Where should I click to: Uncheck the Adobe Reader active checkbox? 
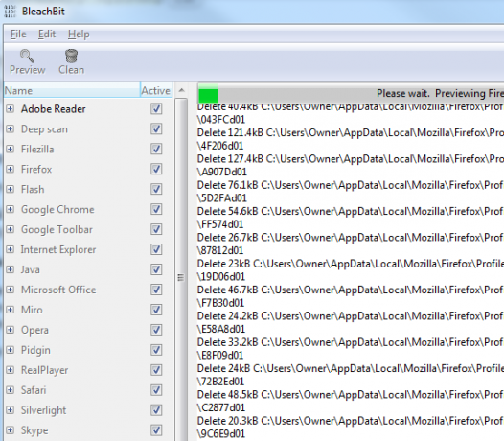(x=156, y=108)
